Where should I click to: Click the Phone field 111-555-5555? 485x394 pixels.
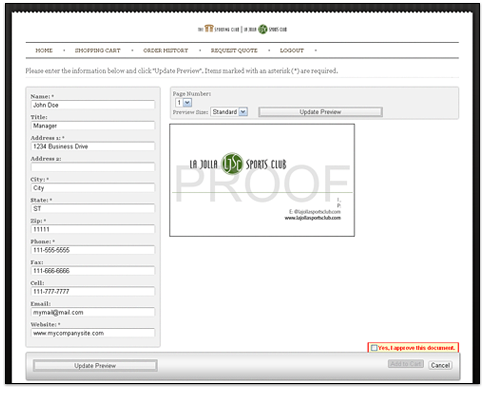click(x=93, y=250)
